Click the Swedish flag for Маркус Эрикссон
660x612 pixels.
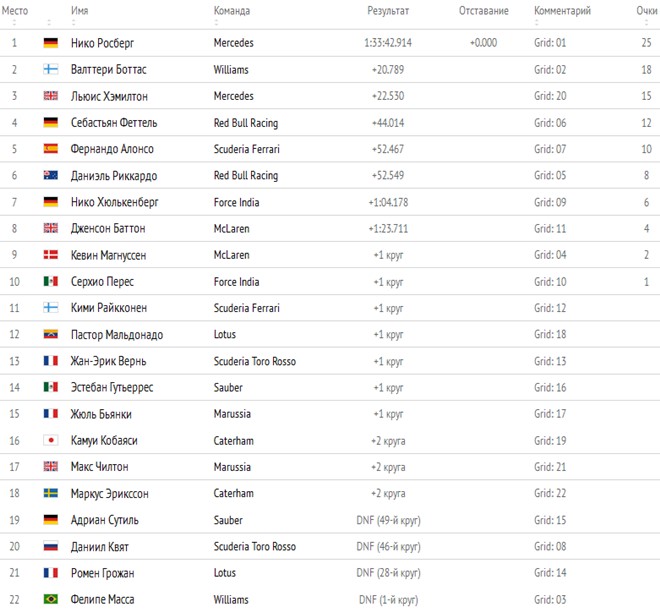(51, 493)
